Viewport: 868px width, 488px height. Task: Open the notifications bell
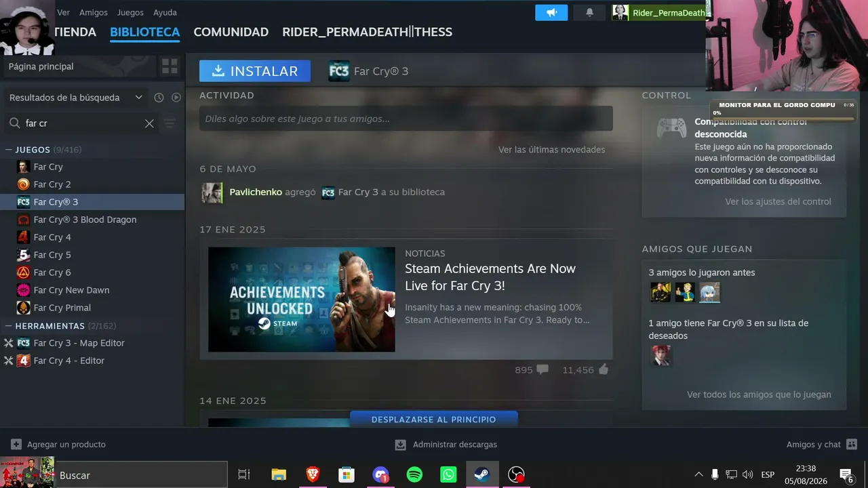pyautogui.click(x=589, y=12)
